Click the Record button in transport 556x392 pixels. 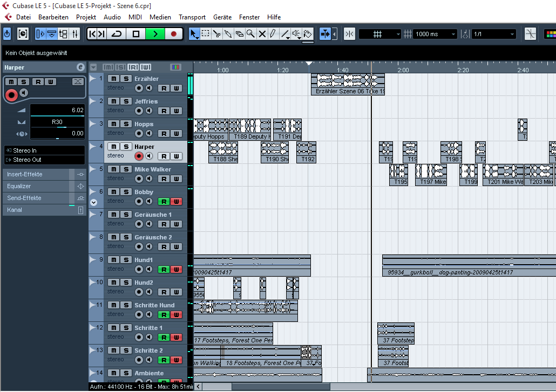click(x=174, y=34)
